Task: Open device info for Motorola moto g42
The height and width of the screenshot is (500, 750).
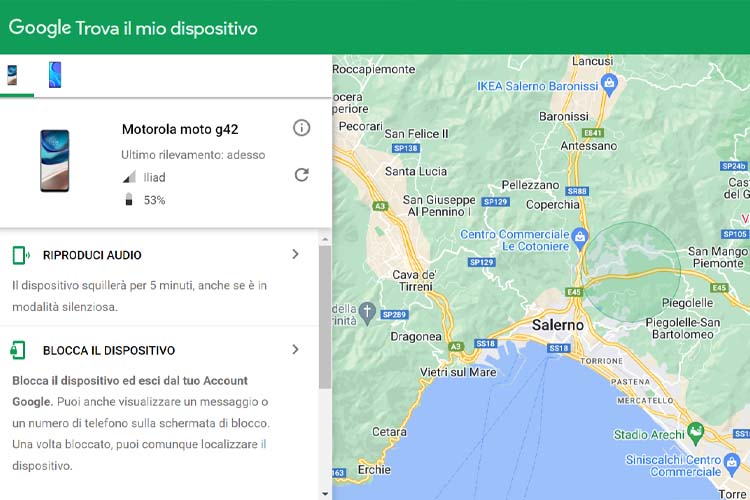Action: 301,128
